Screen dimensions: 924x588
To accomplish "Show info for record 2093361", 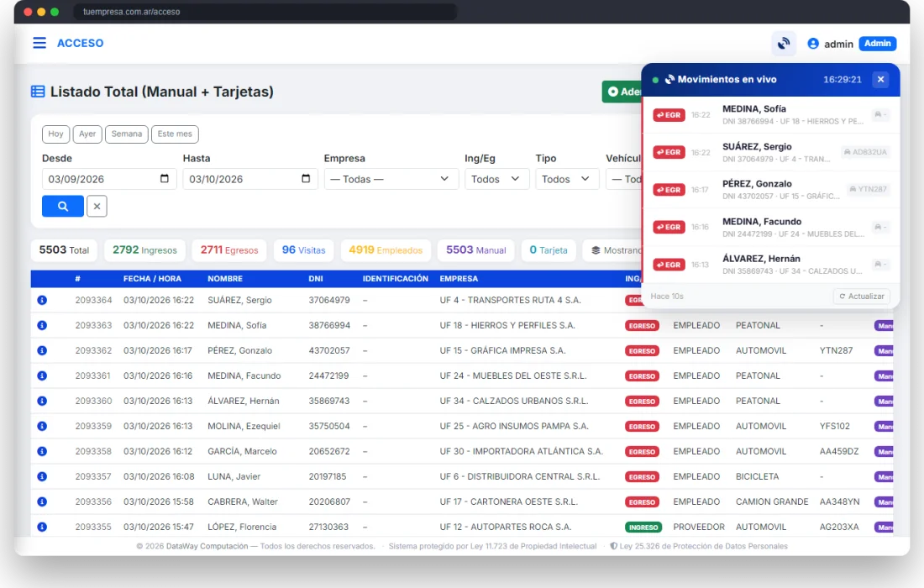I will (x=42, y=375).
